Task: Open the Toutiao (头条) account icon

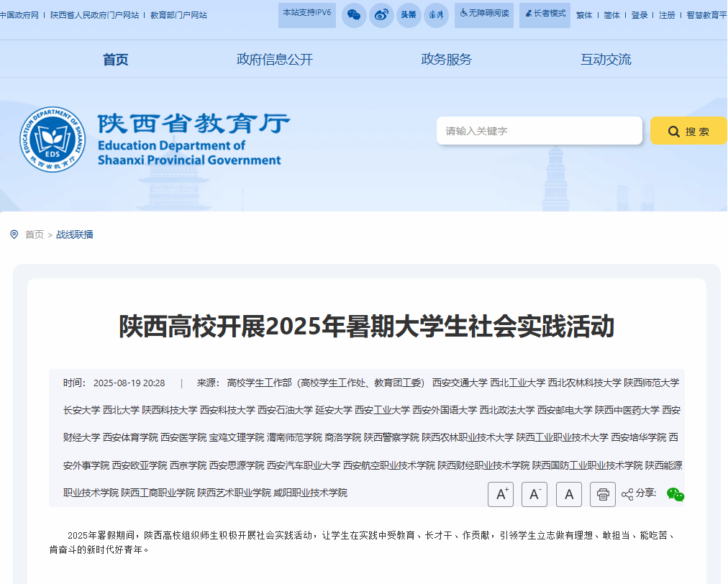Action: click(409, 15)
